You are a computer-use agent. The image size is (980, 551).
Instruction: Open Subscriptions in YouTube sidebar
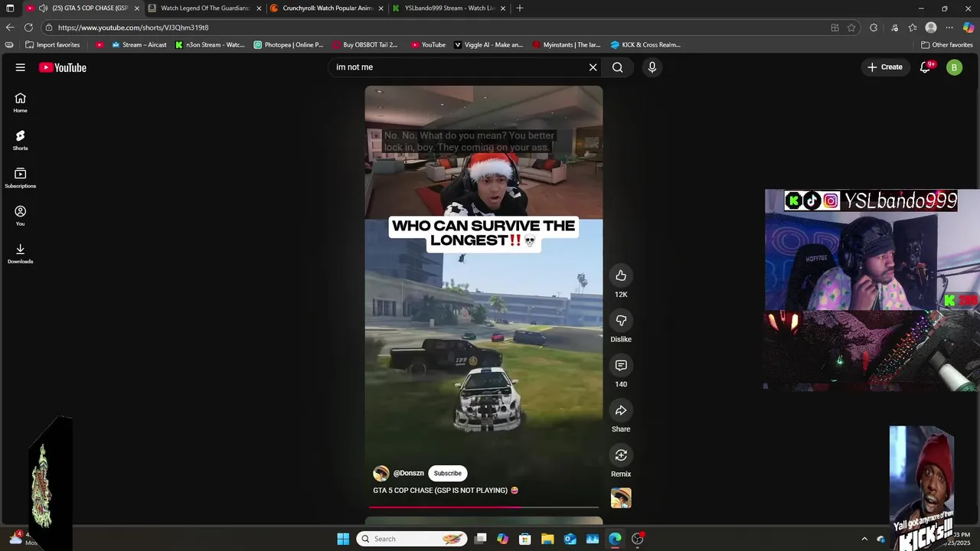point(20,178)
